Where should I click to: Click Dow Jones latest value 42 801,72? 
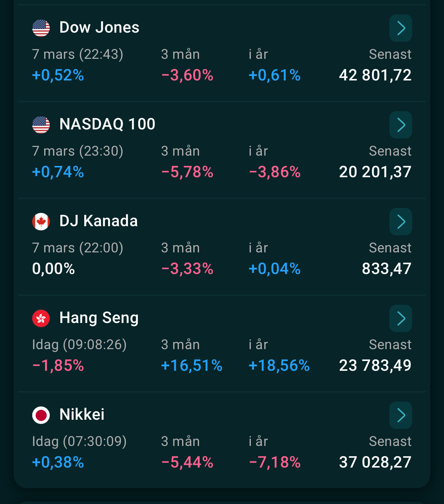pyautogui.click(x=375, y=75)
